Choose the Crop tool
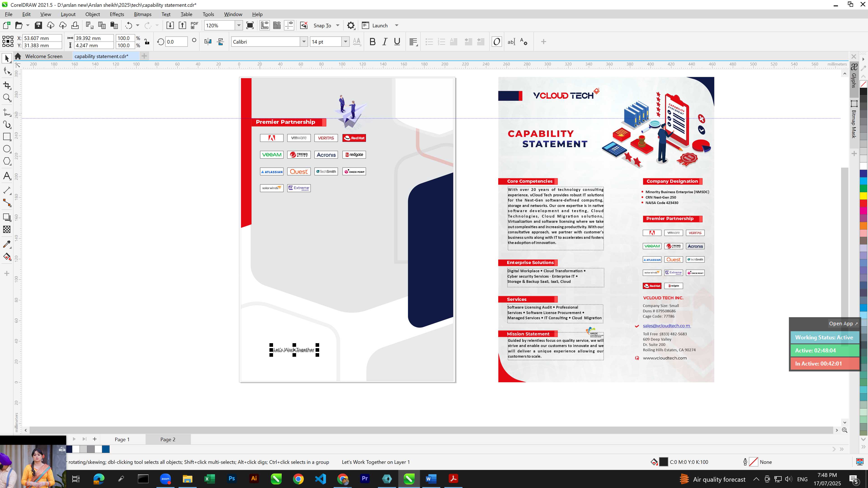 point(7,85)
